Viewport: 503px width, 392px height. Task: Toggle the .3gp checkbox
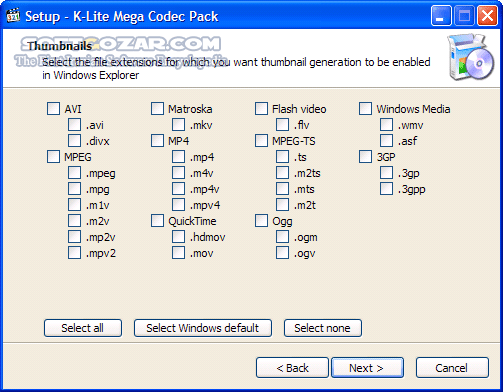(x=386, y=173)
